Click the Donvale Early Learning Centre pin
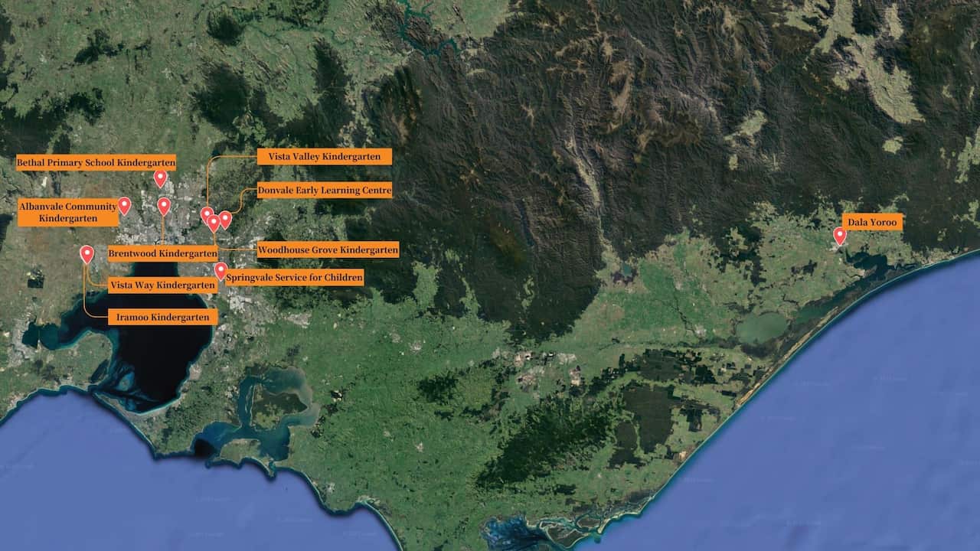The width and height of the screenshot is (980, 551). [x=225, y=219]
